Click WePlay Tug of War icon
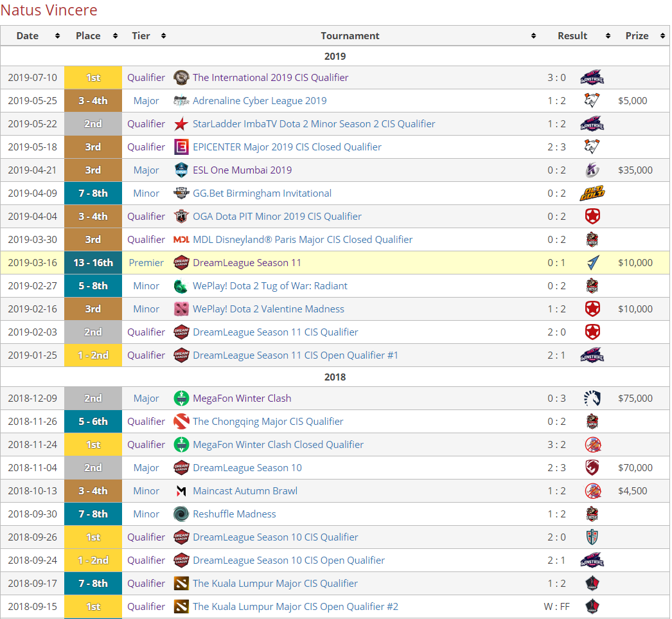Viewport: 672px width, 619px height. [x=181, y=286]
